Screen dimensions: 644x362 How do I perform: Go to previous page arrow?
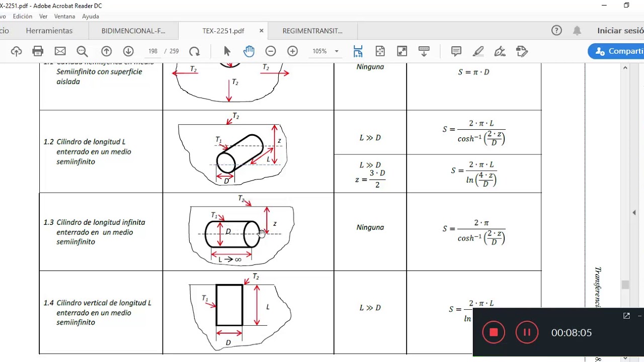(x=106, y=51)
